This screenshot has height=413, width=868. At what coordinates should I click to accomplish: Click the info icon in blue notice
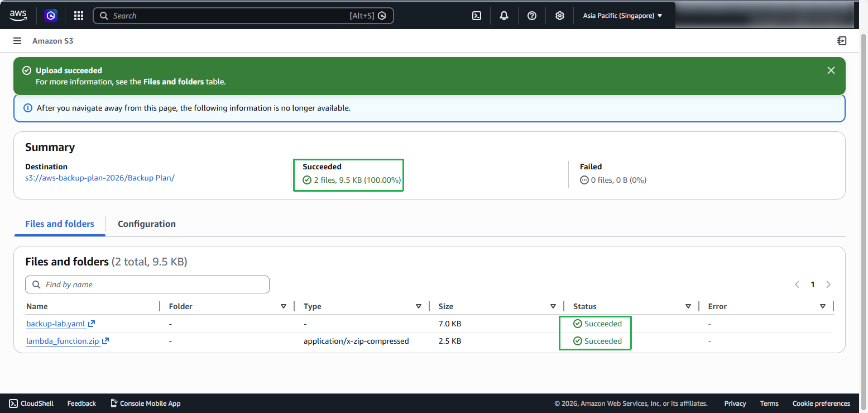pos(28,108)
